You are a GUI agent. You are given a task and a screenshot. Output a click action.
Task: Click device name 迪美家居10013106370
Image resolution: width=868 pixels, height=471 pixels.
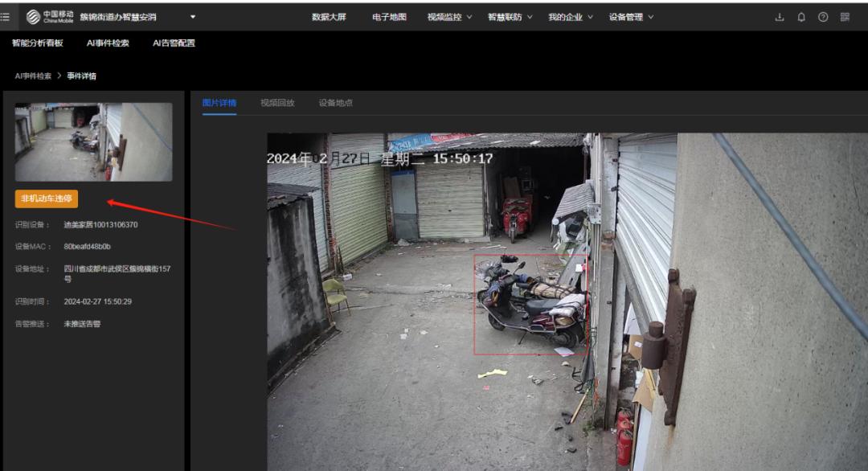(x=100, y=225)
